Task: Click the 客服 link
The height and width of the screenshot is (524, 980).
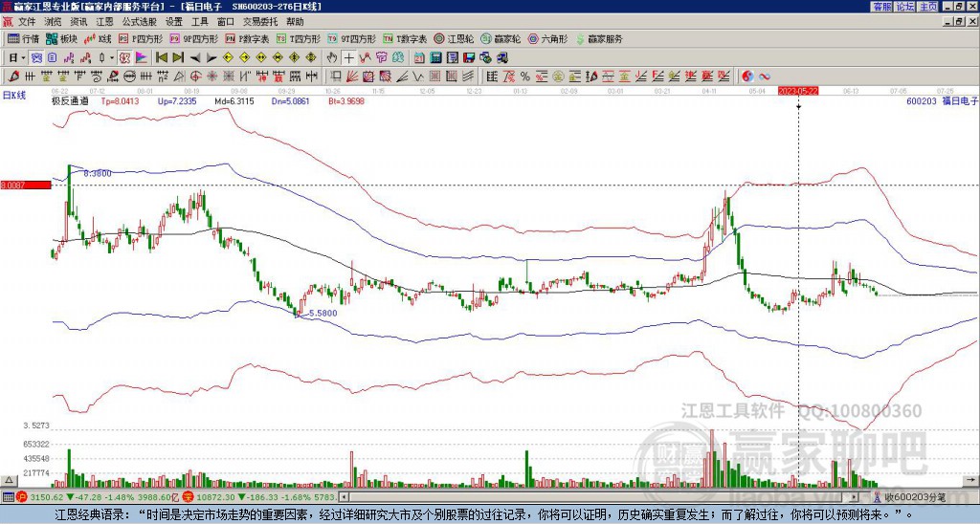Action: [881, 7]
